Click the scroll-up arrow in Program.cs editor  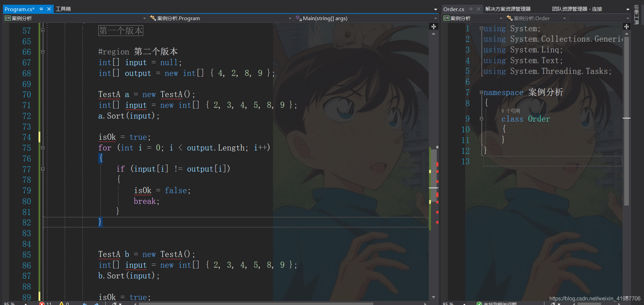click(x=433, y=34)
